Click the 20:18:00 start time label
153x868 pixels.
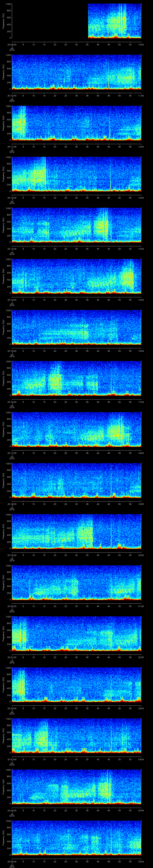[12, 504]
